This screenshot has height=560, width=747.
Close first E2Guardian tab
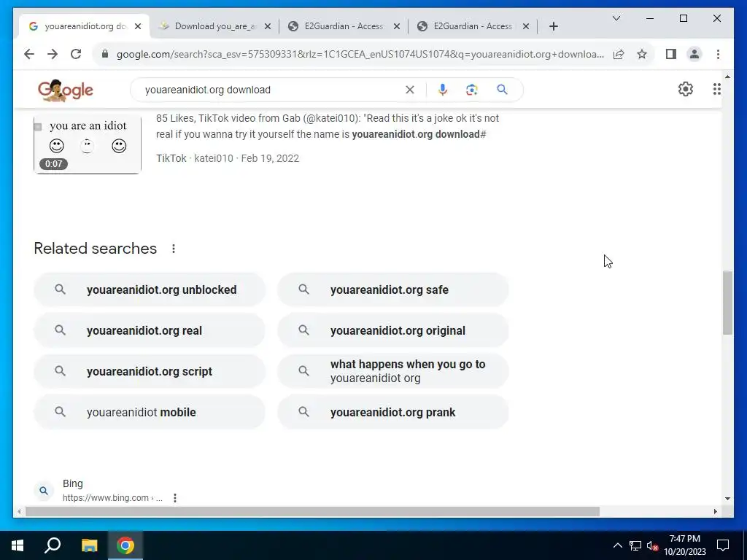coord(396,27)
